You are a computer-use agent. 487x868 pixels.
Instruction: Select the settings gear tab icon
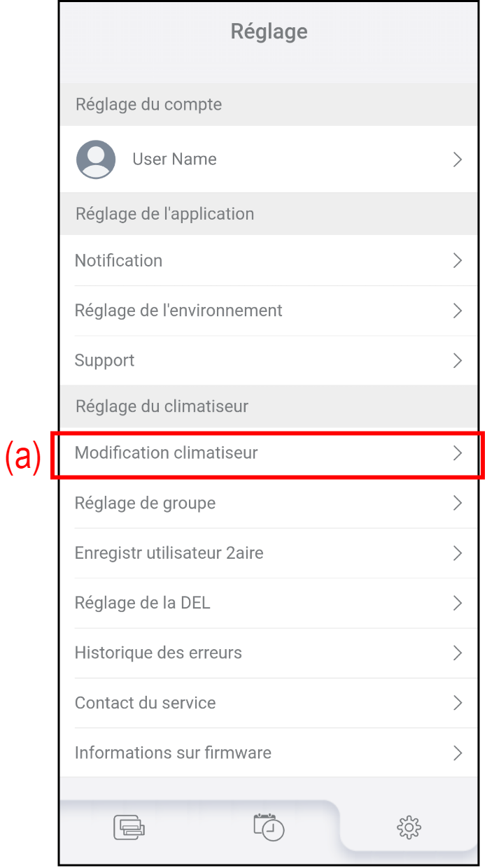tap(409, 827)
